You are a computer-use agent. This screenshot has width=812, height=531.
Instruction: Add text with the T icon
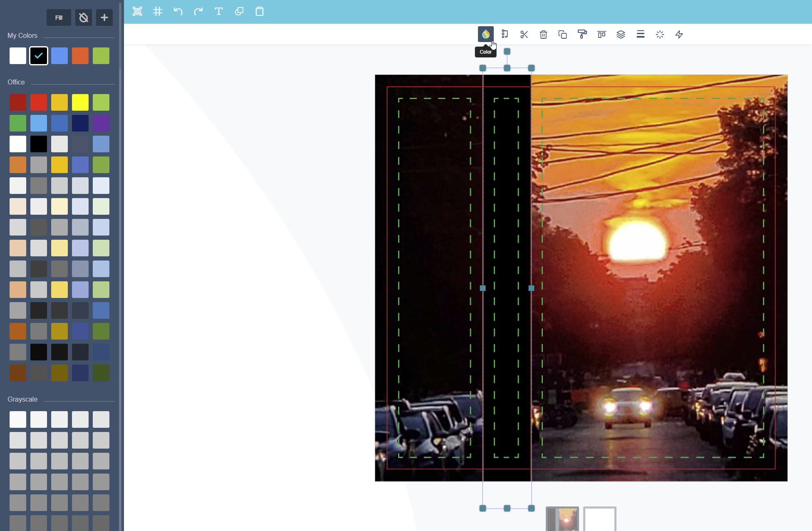(x=219, y=12)
